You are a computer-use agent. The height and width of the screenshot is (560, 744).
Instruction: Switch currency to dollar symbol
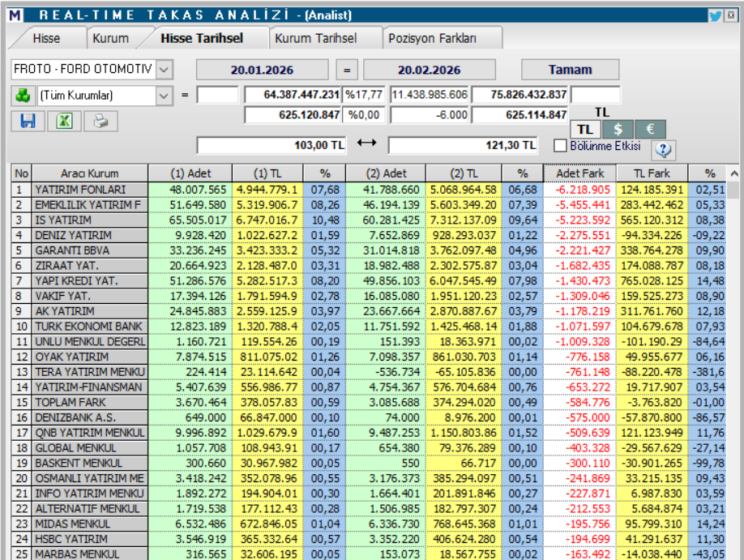(x=618, y=130)
